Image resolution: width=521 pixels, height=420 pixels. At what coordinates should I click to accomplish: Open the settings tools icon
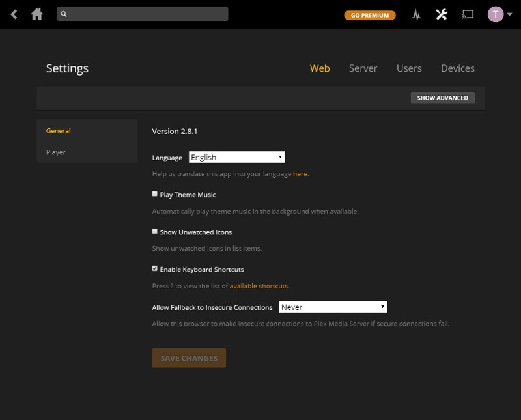pyautogui.click(x=442, y=14)
